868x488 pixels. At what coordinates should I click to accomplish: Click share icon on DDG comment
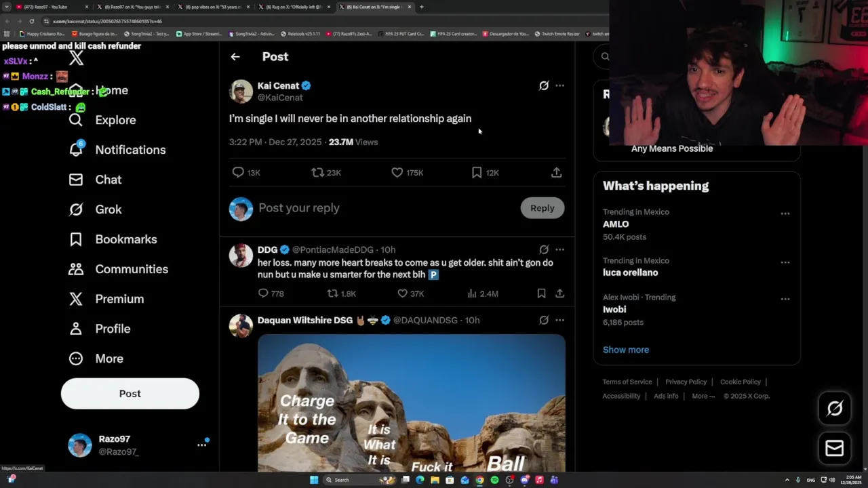pyautogui.click(x=559, y=293)
